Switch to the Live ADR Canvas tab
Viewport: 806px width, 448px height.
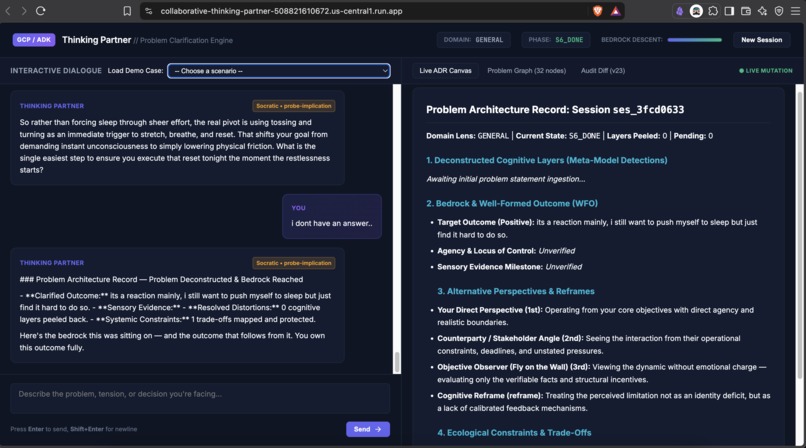445,70
